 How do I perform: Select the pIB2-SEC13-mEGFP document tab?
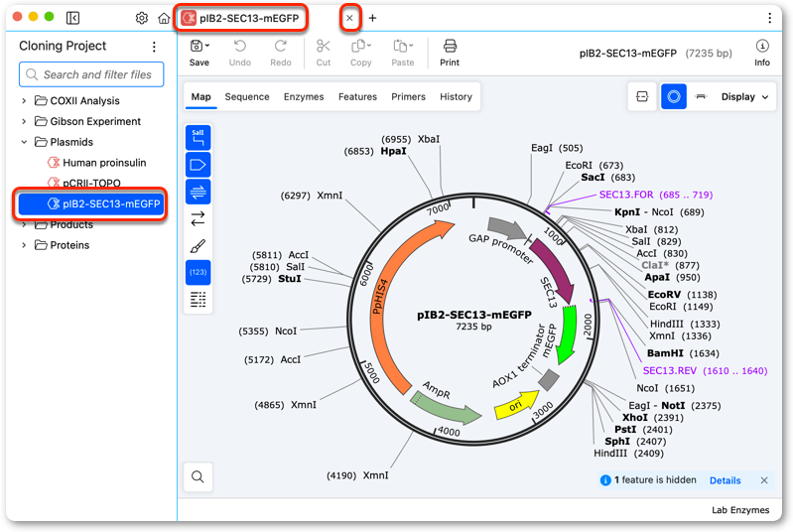click(x=241, y=18)
